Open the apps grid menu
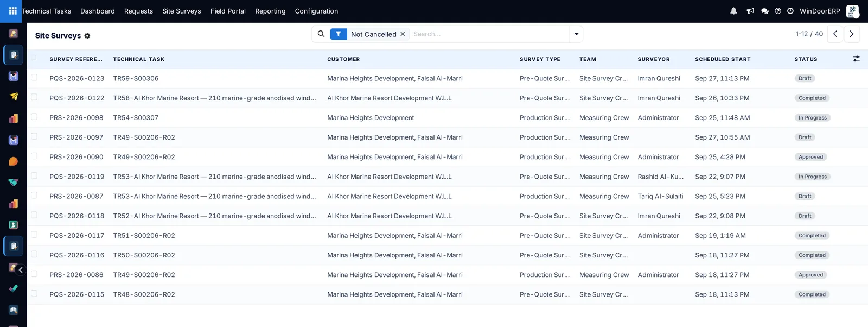Image resolution: width=868 pixels, height=327 pixels. coord(12,11)
